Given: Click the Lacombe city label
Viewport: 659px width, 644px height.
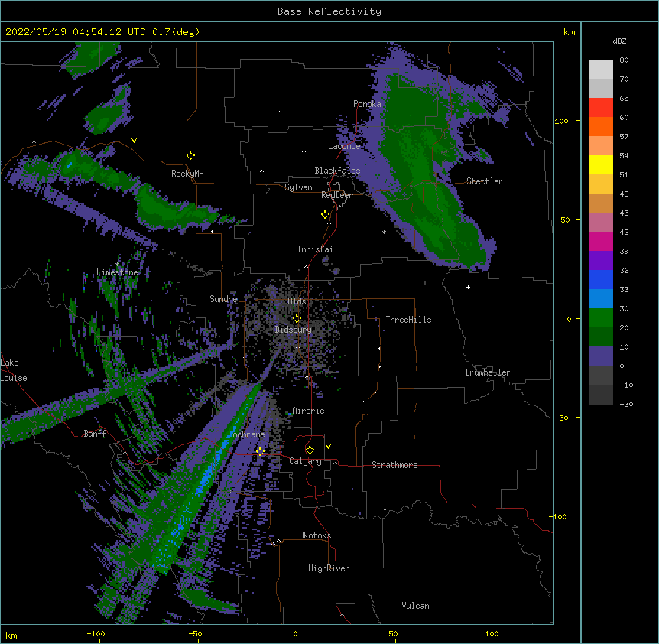Looking at the screenshot, I should 344,146.
